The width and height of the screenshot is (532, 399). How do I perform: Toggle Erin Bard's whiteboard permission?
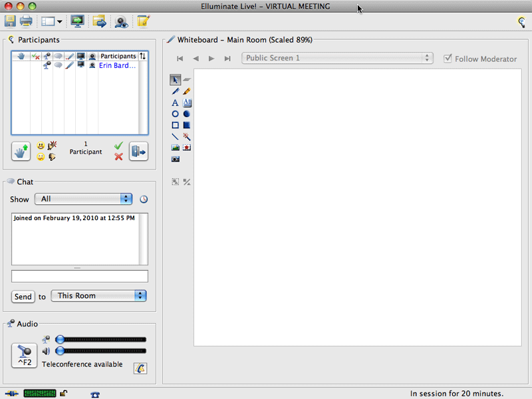click(x=70, y=65)
